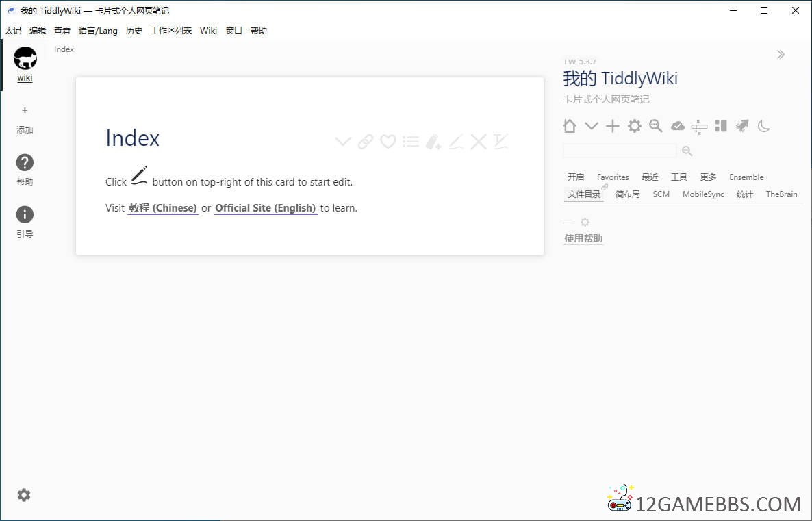The width and height of the screenshot is (812, 521).
Task: Add a new workspace with plus icon
Action: 25,110
